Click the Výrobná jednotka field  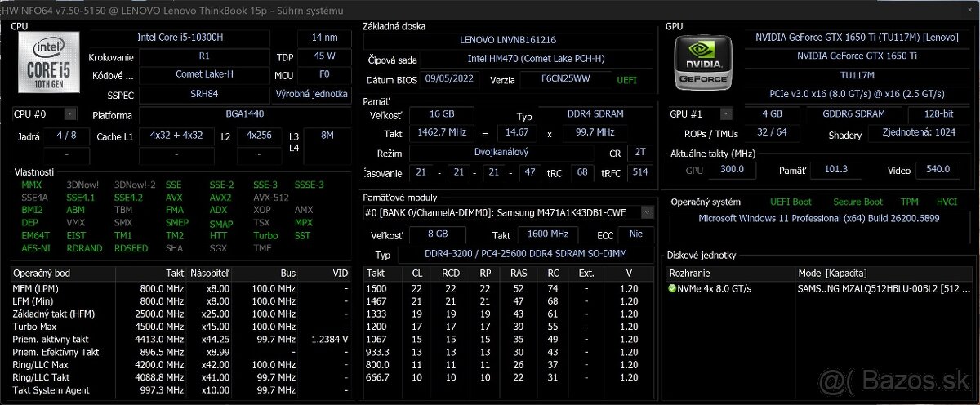[x=311, y=94]
